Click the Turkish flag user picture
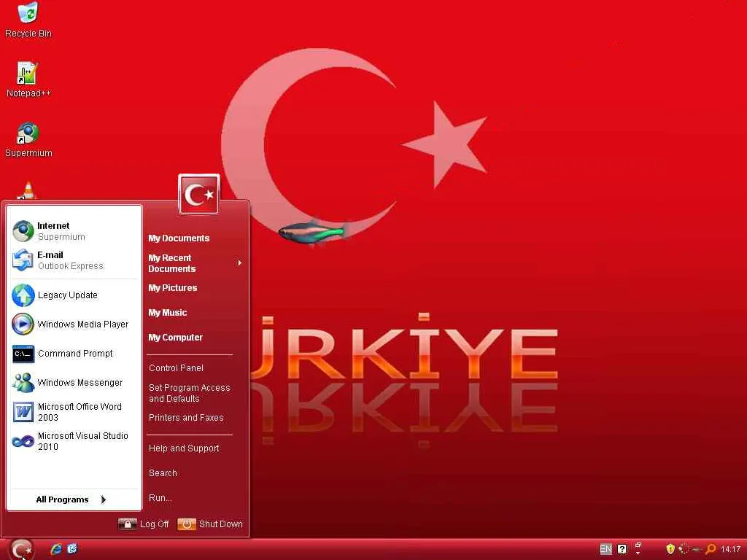 199,194
